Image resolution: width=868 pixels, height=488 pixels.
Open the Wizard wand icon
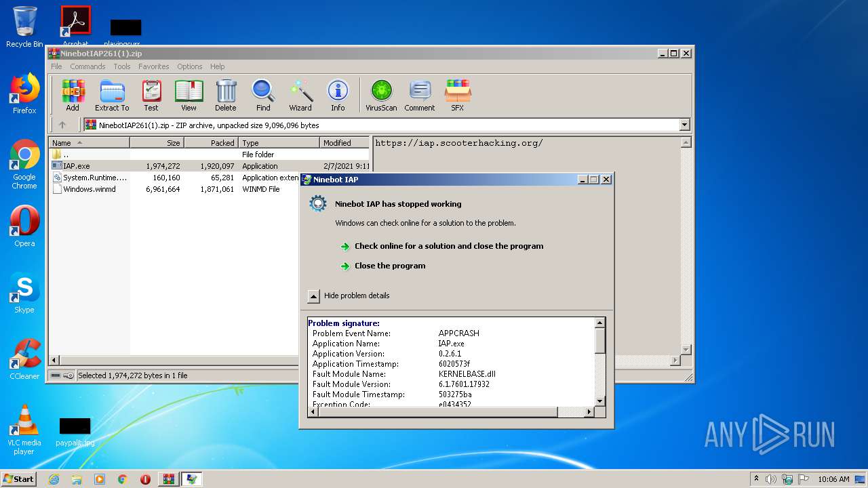(300, 96)
